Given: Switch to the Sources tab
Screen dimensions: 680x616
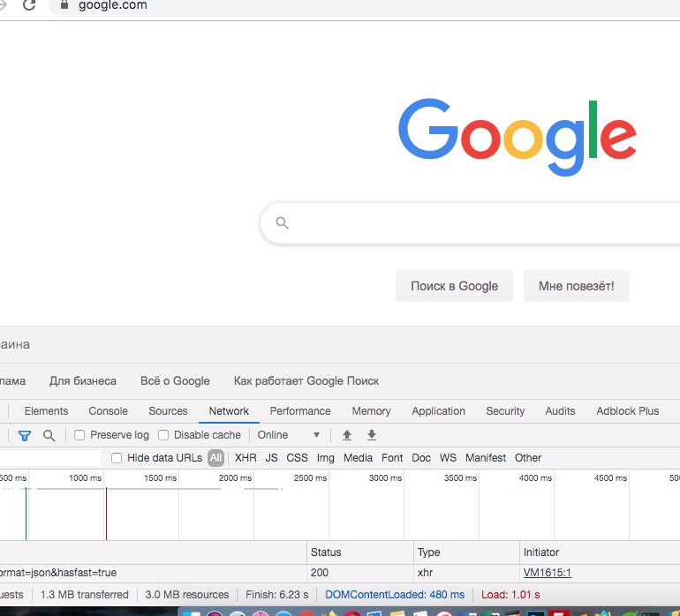Looking at the screenshot, I should click(x=168, y=411).
